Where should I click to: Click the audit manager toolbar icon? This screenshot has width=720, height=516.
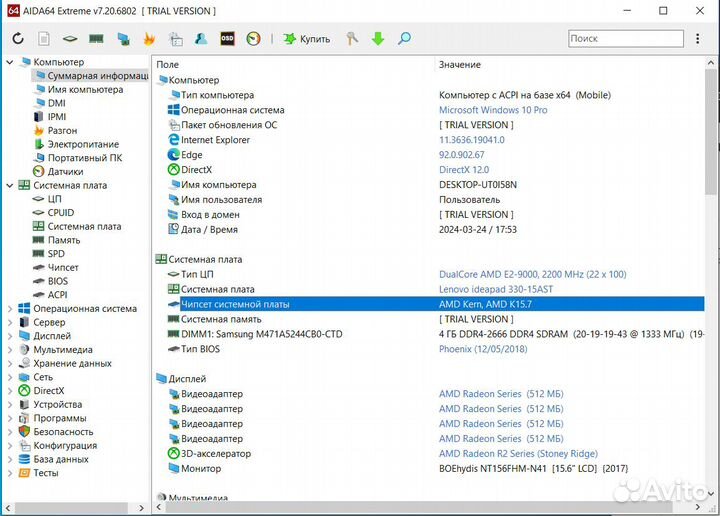point(175,39)
